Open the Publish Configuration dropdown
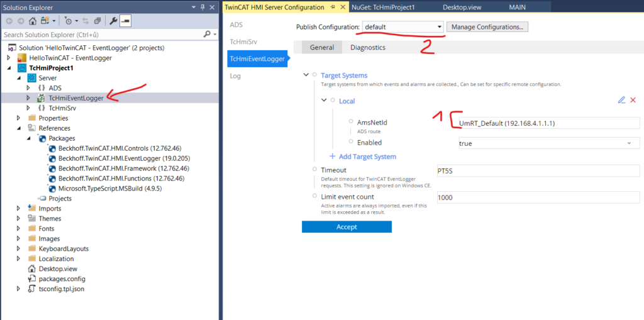The image size is (644, 320). [439, 27]
